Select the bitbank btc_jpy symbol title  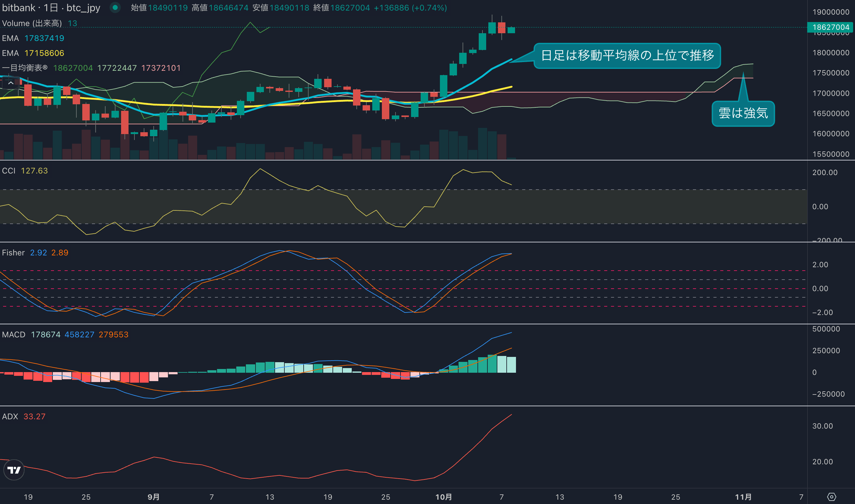coord(51,7)
